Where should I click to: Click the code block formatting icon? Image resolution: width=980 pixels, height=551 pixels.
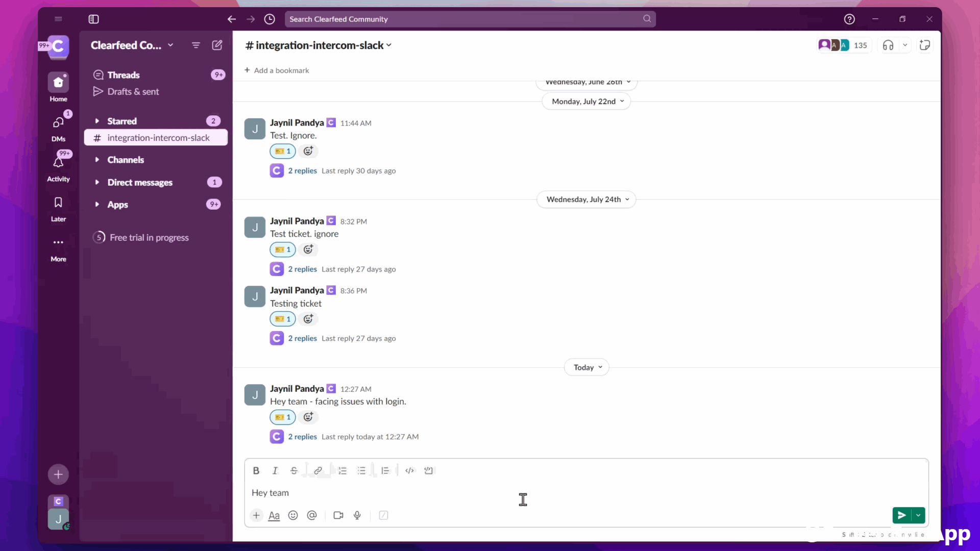429,470
